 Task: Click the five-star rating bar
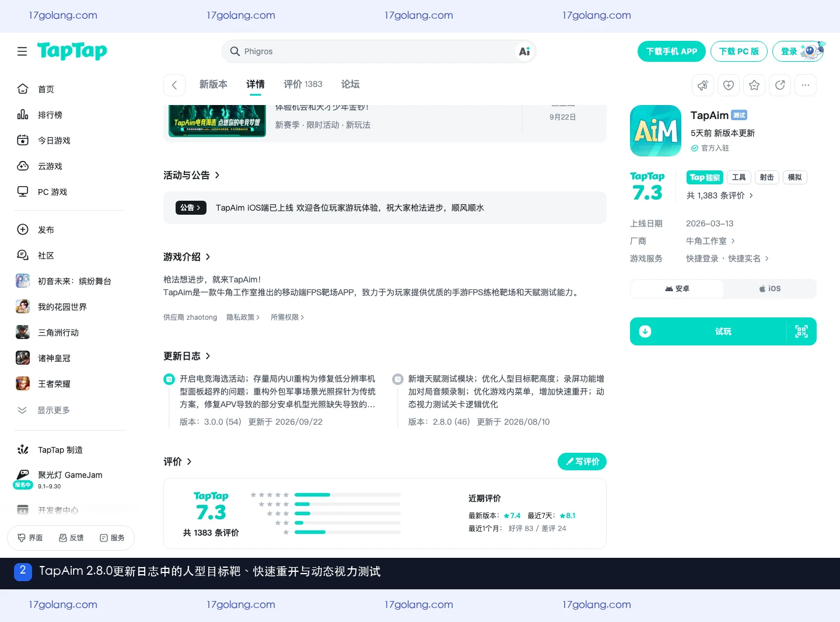click(348, 495)
